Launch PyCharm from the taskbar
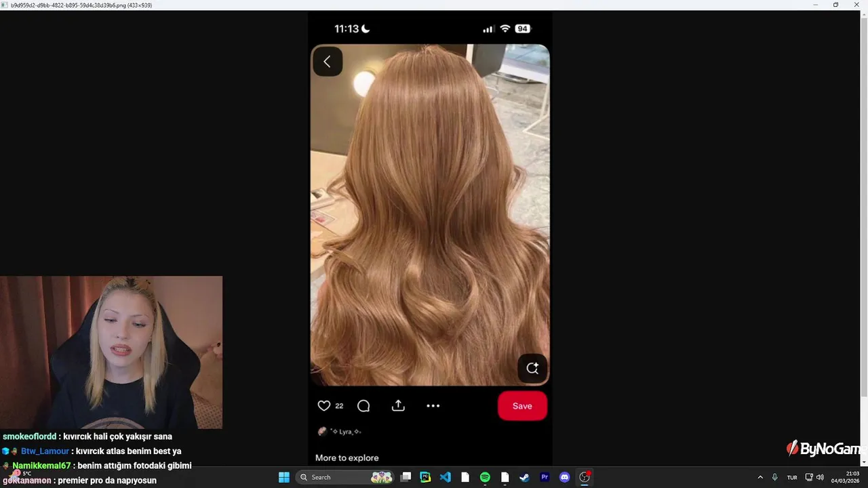The width and height of the screenshot is (868, 488). click(425, 477)
